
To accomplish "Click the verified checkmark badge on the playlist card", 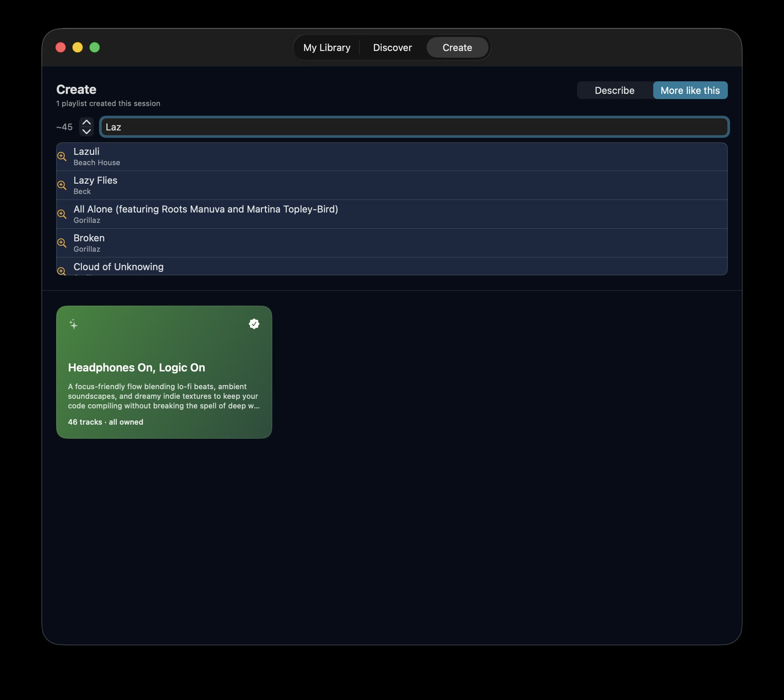I will 254,324.
